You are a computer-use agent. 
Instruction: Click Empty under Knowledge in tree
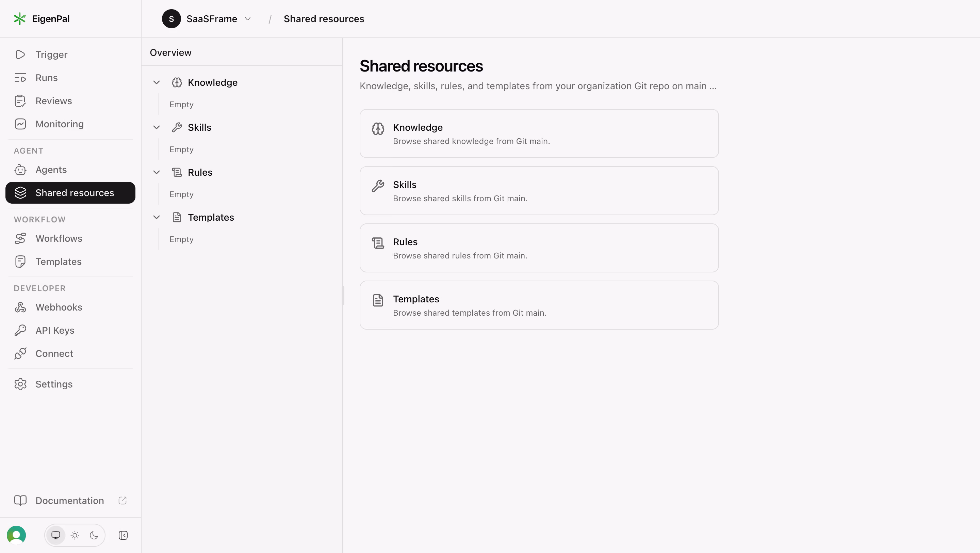(x=181, y=105)
